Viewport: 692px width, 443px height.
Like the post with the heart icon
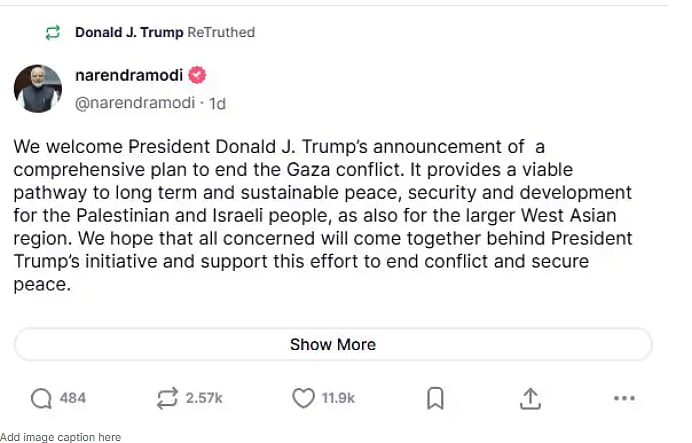point(303,398)
